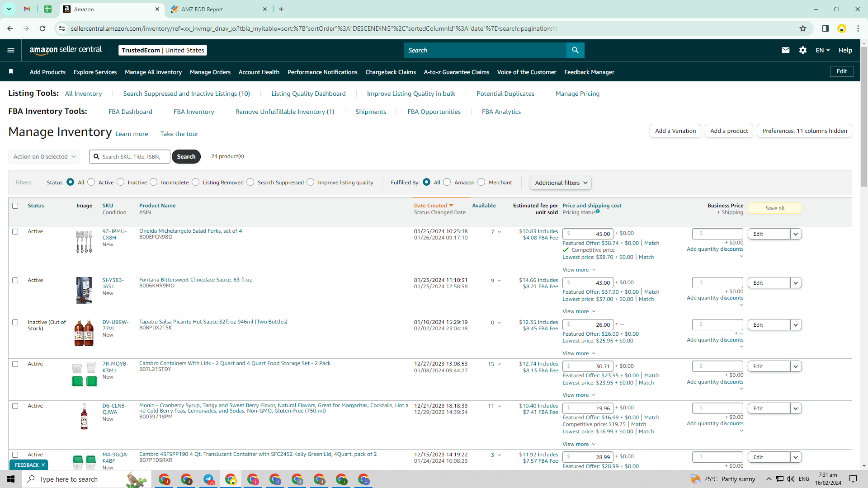Open the taskbar weather widget
868x488 pixels.
pyautogui.click(x=722, y=479)
